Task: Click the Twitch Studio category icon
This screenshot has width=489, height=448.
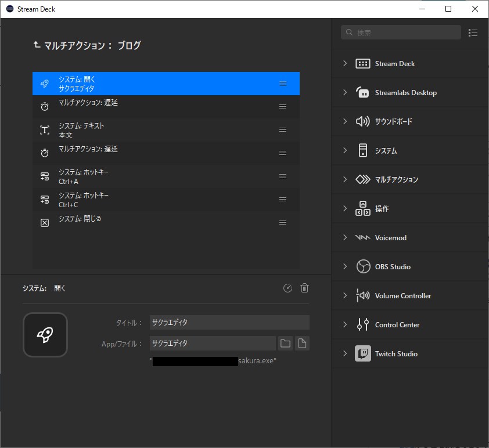Action: [x=363, y=353]
